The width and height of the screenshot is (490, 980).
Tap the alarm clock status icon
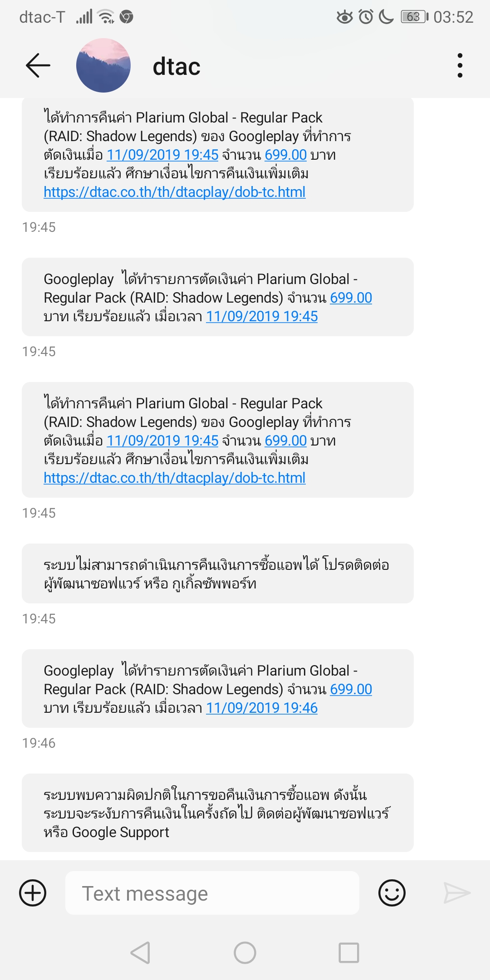tap(366, 17)
